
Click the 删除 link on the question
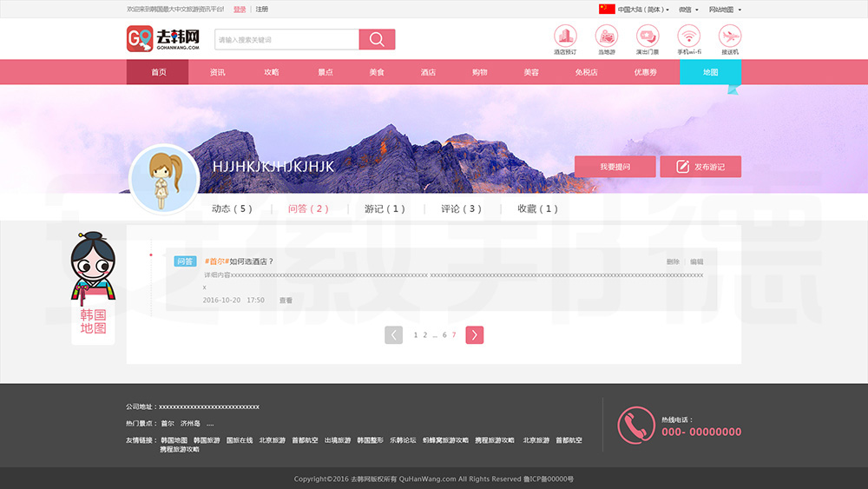[x=673, y=261]
